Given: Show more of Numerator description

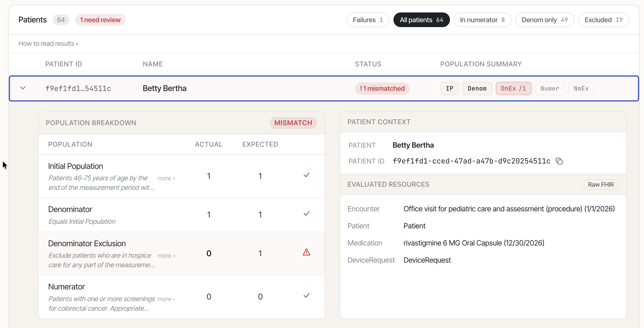Looking at the screenshot, I should (166, 299).
